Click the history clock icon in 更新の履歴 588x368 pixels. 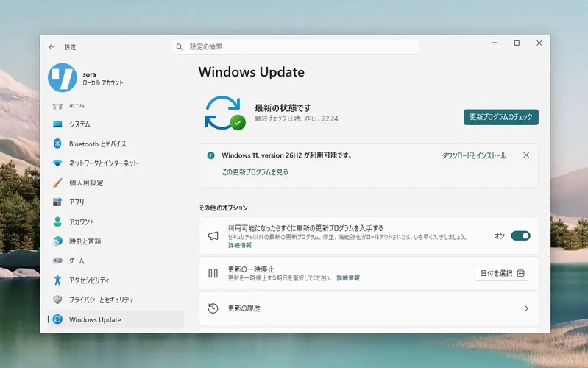pyautogui.click(x=213, y=308)
